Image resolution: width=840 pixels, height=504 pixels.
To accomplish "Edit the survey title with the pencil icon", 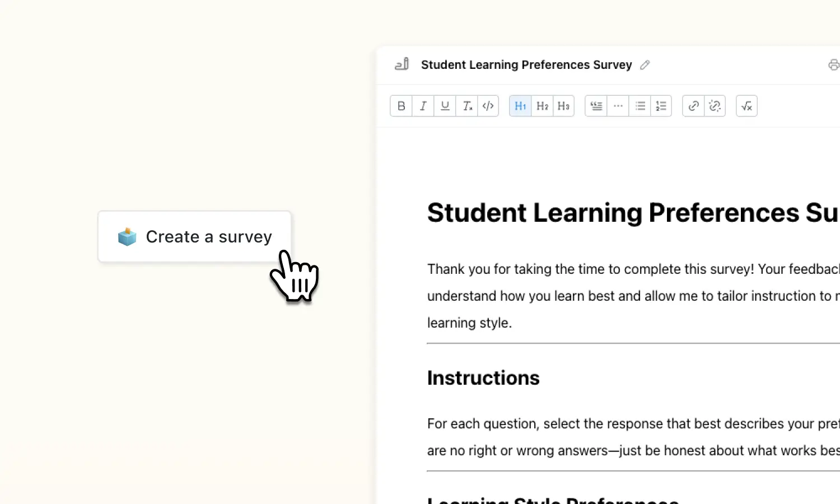I will pos(645,65).
